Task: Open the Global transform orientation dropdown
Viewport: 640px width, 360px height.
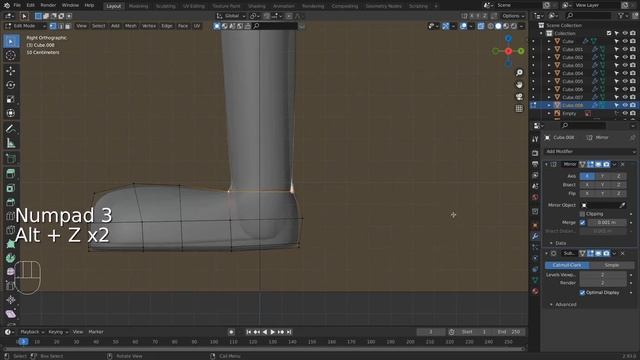Action: click(x=231, y=16)
